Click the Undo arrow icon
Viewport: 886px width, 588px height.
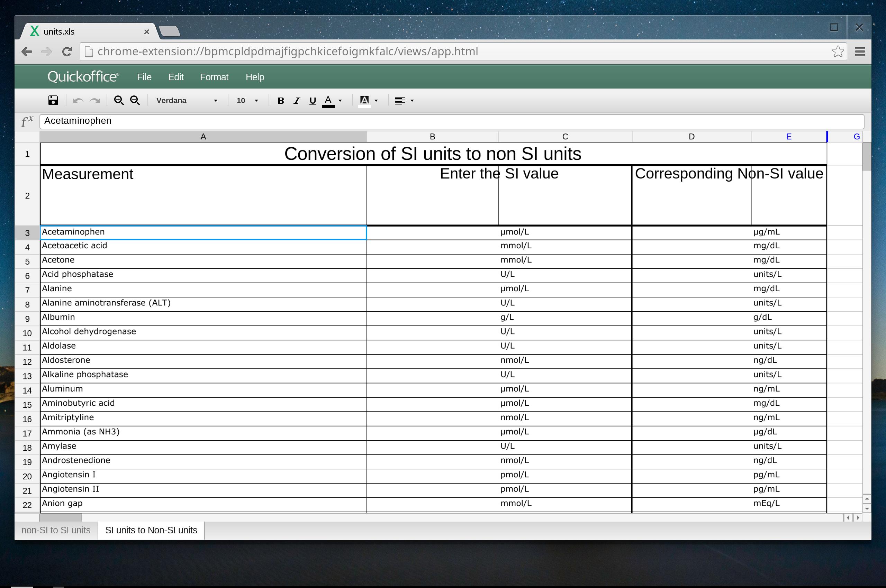click(x=78, y=101)
